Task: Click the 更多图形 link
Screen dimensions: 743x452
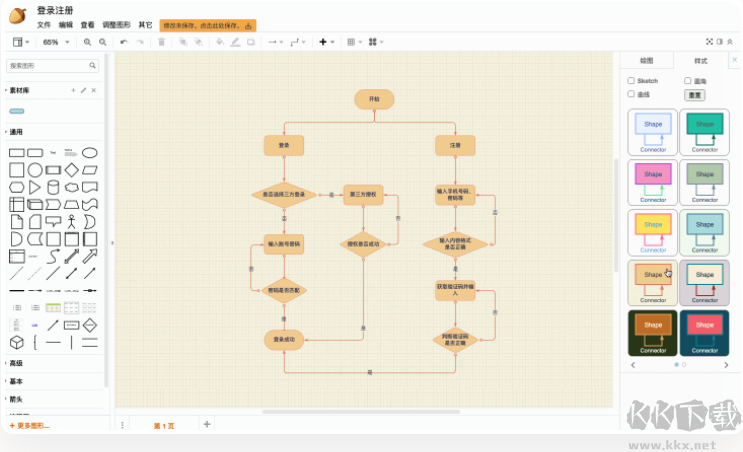Action: click(x=30, y=426)
